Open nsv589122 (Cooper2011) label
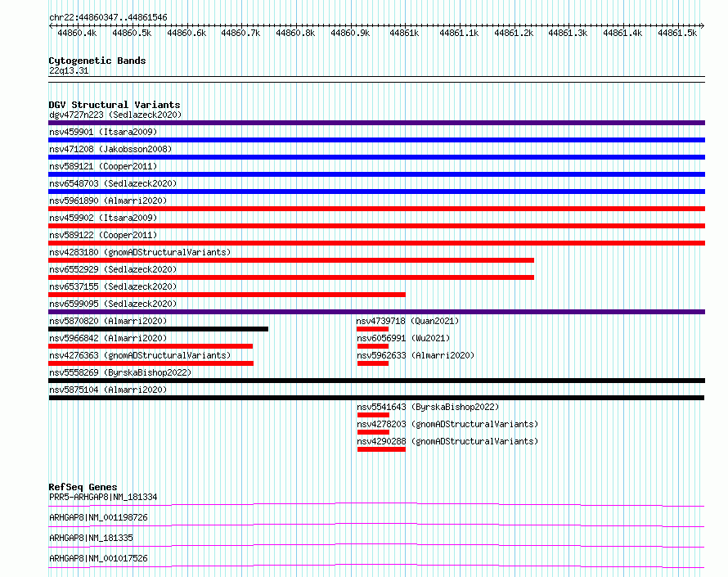The image size is (728, 577). click(103, 235)
